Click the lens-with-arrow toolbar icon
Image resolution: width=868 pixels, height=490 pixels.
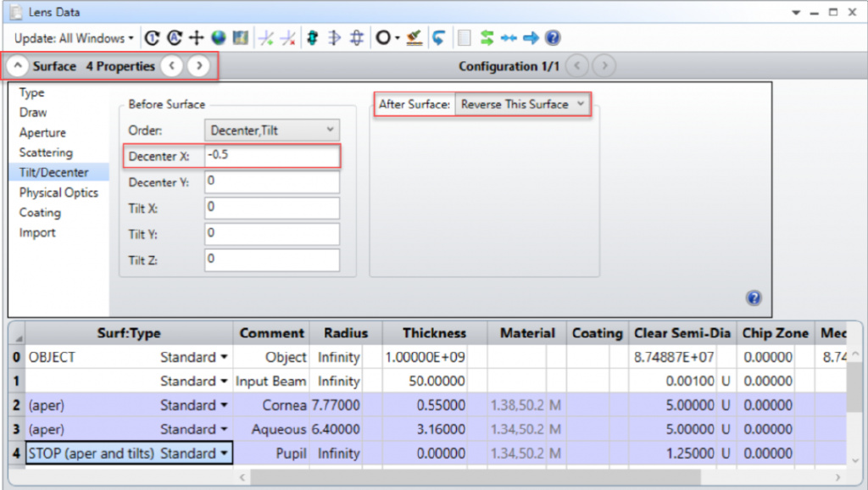click(334, 37)
